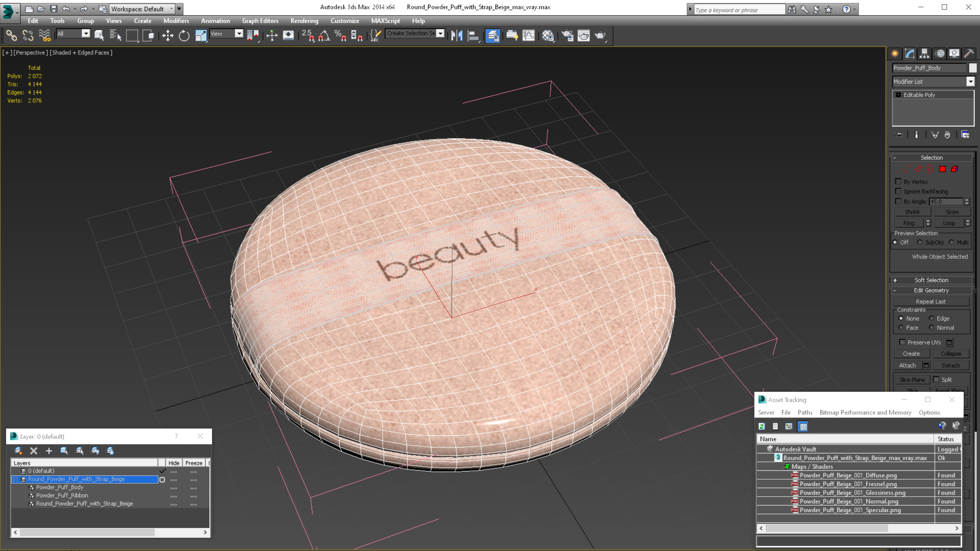Enable the By Vertex checkbox
Screen dimensions: 980x551
click(x=898, y=181)
